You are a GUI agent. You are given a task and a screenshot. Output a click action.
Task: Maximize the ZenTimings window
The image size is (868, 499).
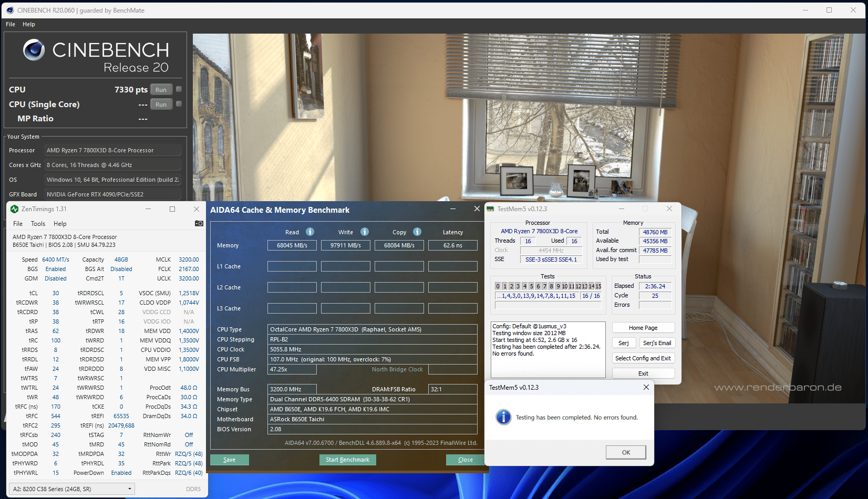(x=172, y=209)
